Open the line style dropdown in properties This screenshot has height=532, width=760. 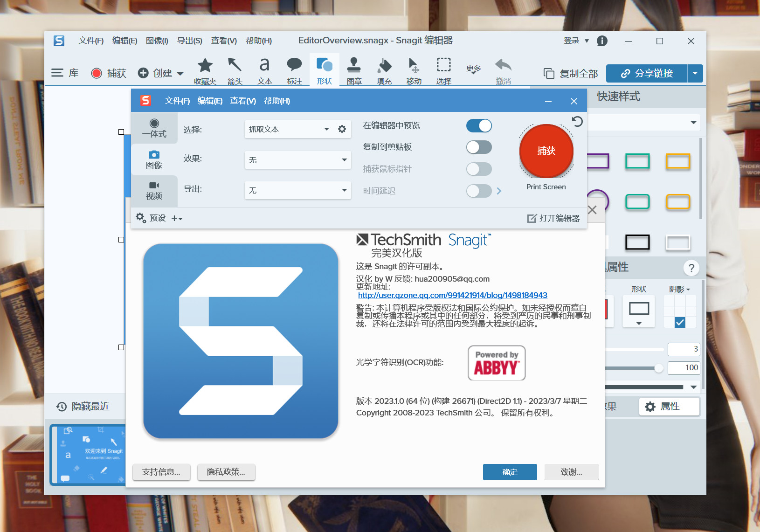pyautogui.click(x=694, y=387)
